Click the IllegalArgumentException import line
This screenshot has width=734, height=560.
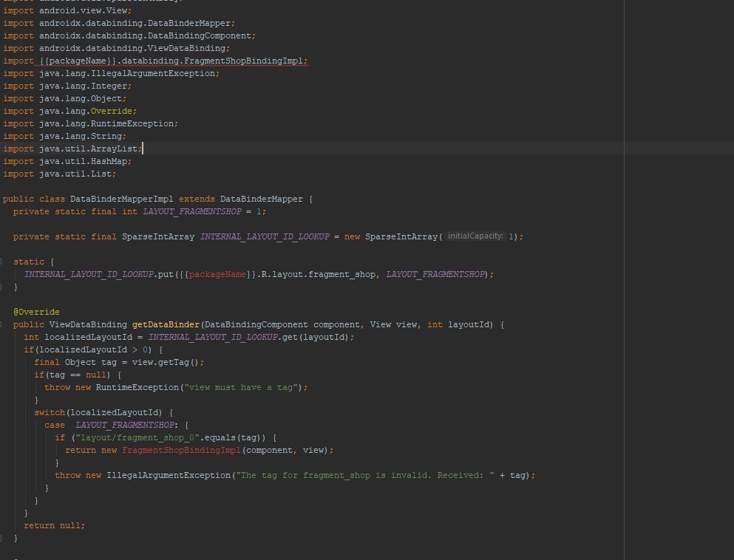tap(111, 73)
